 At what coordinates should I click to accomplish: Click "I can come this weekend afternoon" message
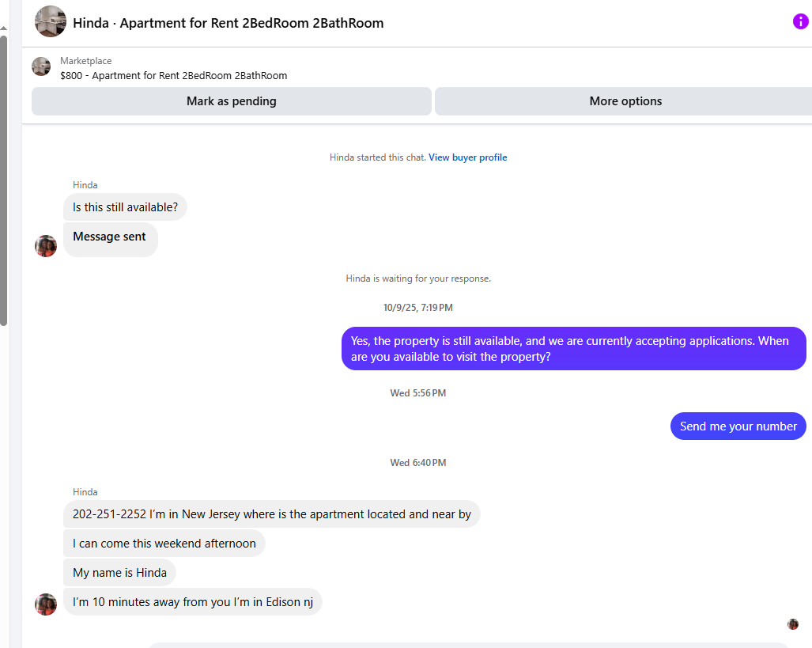(x=164, y=544)
